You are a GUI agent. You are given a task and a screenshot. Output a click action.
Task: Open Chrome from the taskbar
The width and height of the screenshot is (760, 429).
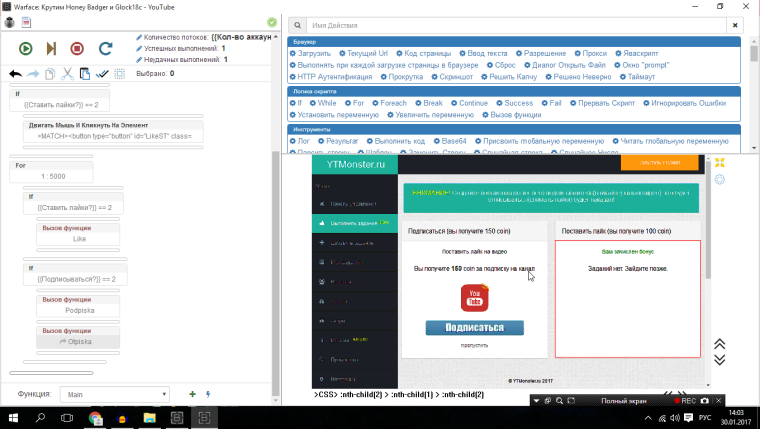[x=95, y=418]
